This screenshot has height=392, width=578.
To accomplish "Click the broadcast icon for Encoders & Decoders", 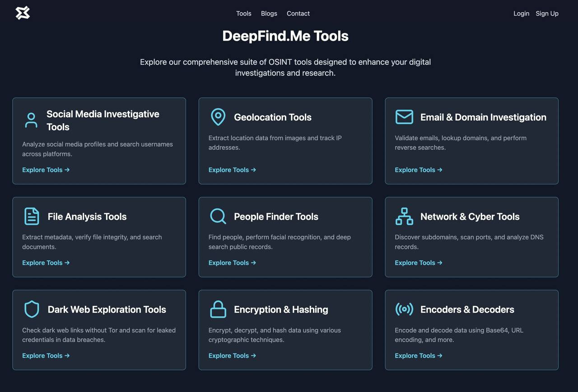I will tap(404, 309).
